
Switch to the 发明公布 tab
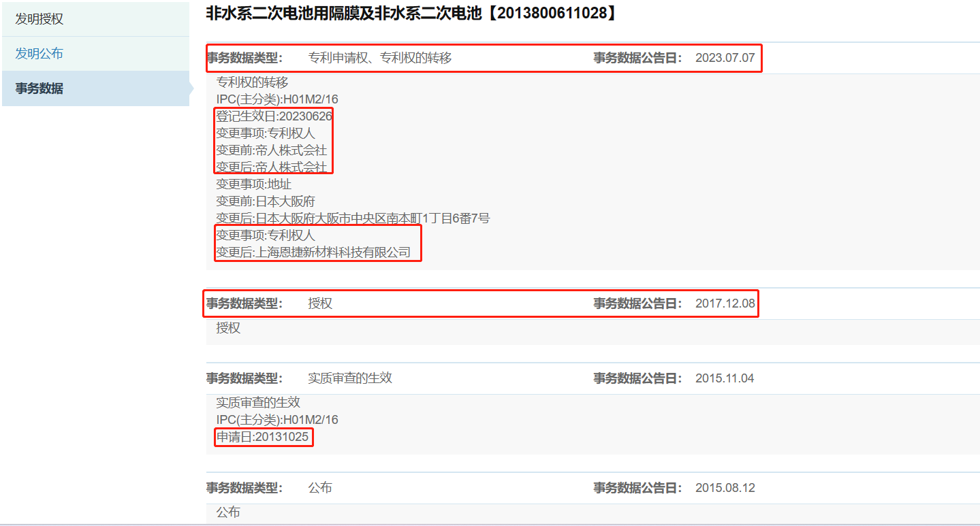coord(39,54)
